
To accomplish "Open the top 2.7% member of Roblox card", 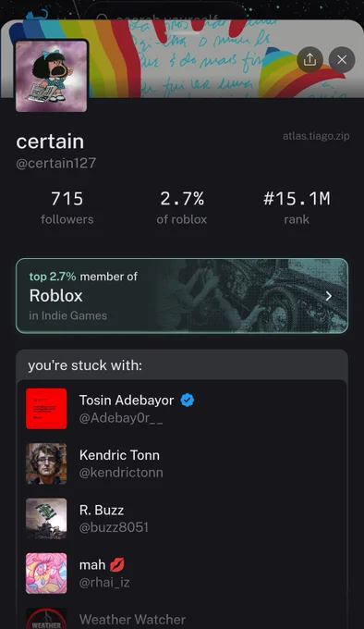I will [x=182, y=296].
